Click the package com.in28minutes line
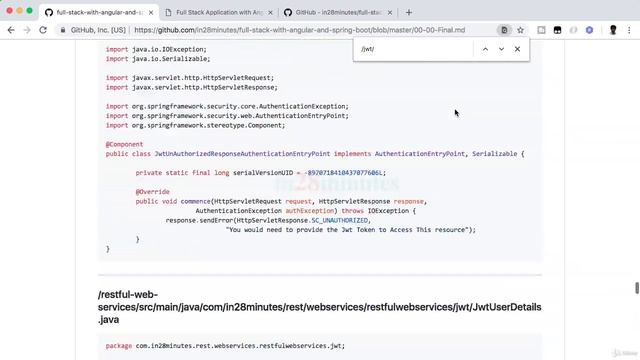 225,346
